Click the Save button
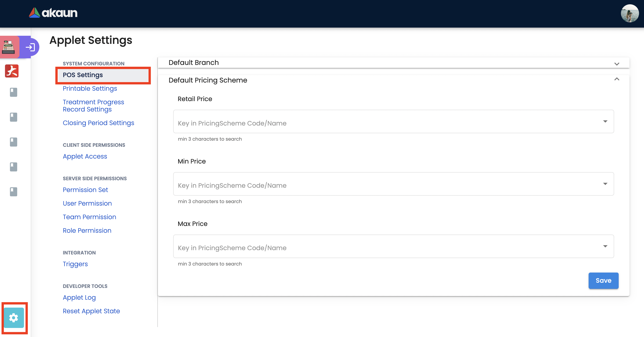644x337 pixels. point(603,280)
